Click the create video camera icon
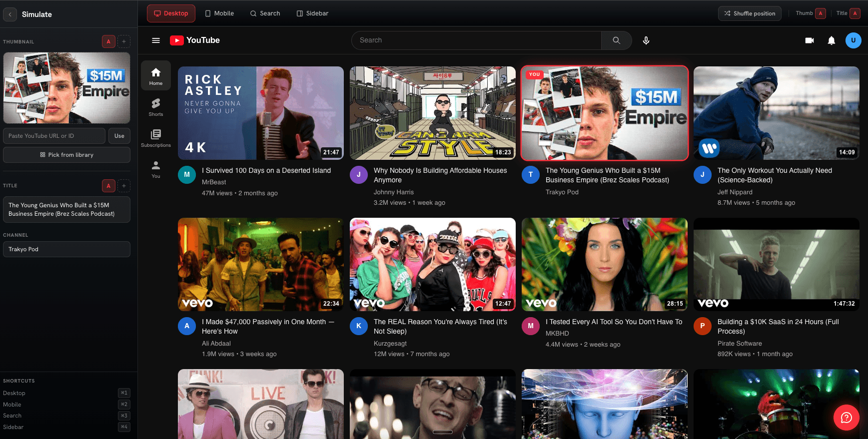Viewport: 868px width, 439px height. [x=810, y=40]
